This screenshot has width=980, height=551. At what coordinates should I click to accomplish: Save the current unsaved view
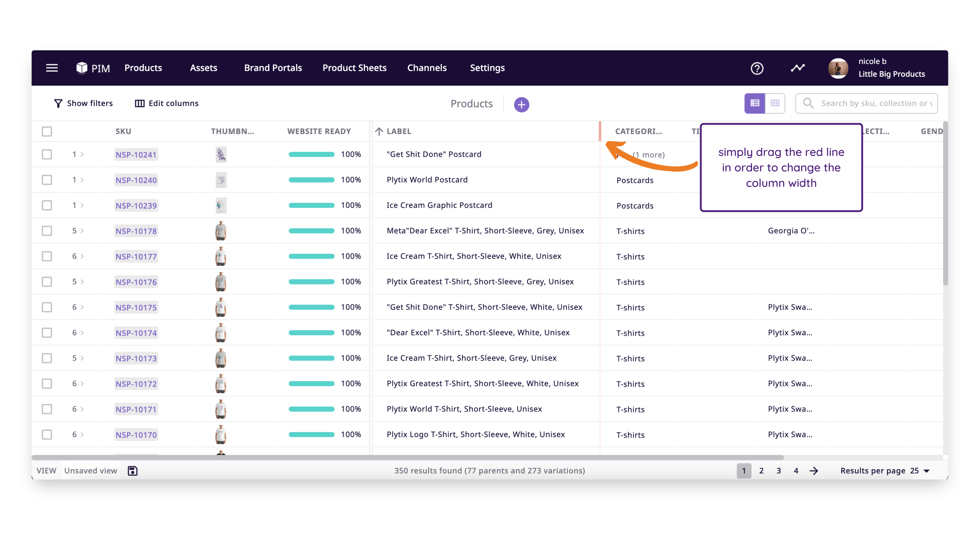[132, 471]
